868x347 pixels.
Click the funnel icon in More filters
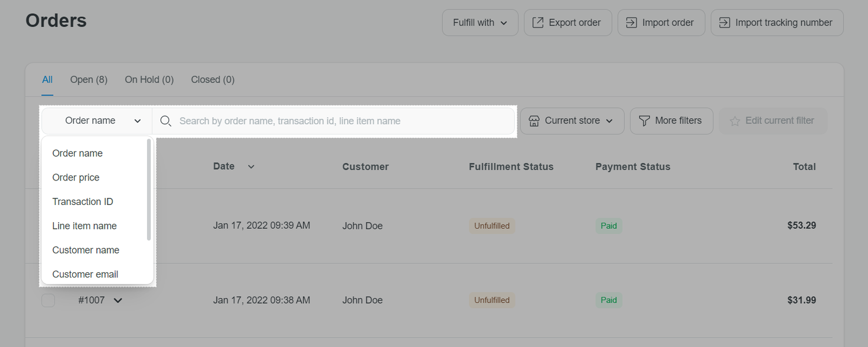tap(644, 121)
